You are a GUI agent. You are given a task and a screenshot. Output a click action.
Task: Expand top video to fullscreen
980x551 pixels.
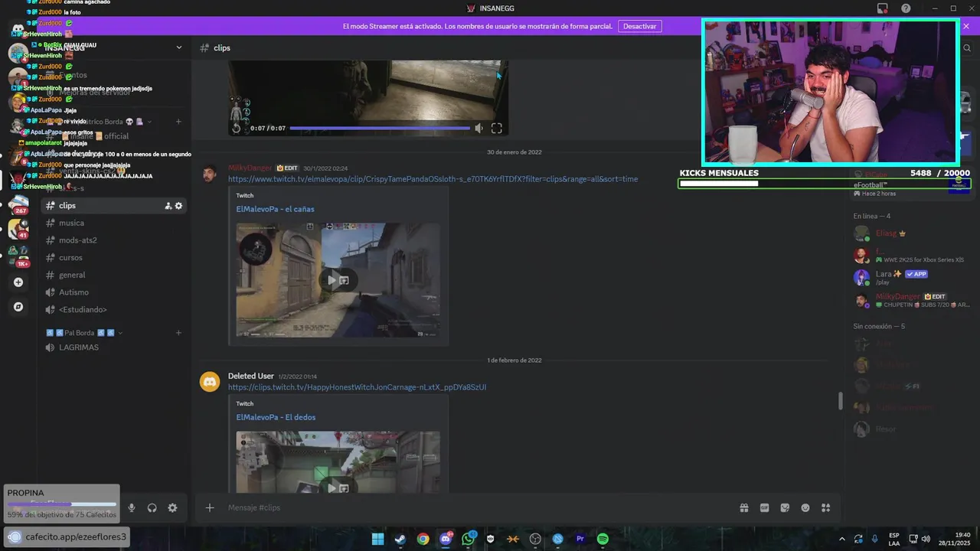497,129
